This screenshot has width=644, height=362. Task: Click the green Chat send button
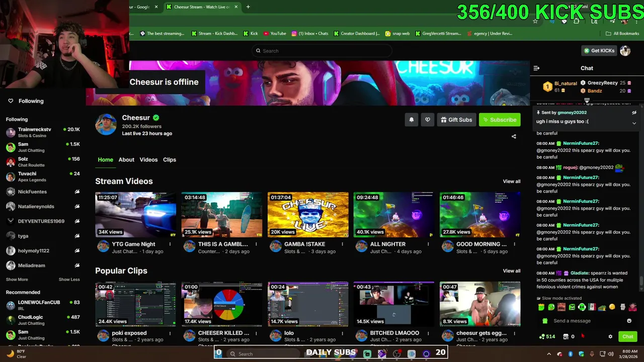(628, 336)
